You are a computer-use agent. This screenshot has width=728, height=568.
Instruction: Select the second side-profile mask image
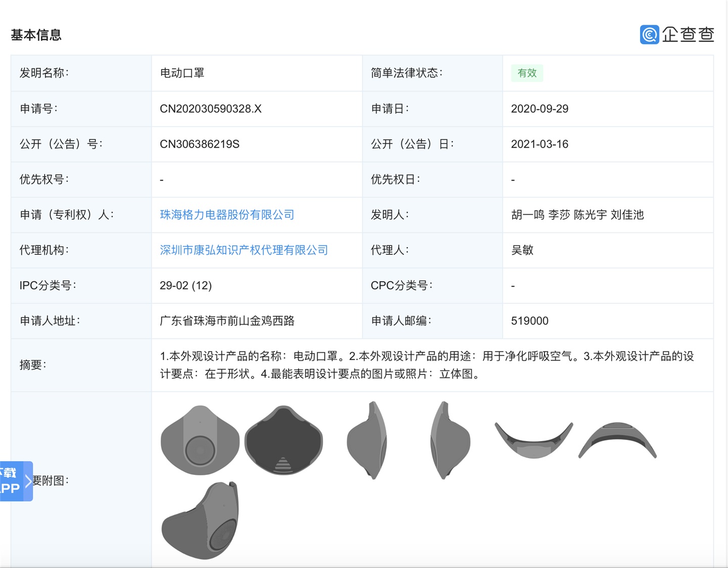point(450,441)
